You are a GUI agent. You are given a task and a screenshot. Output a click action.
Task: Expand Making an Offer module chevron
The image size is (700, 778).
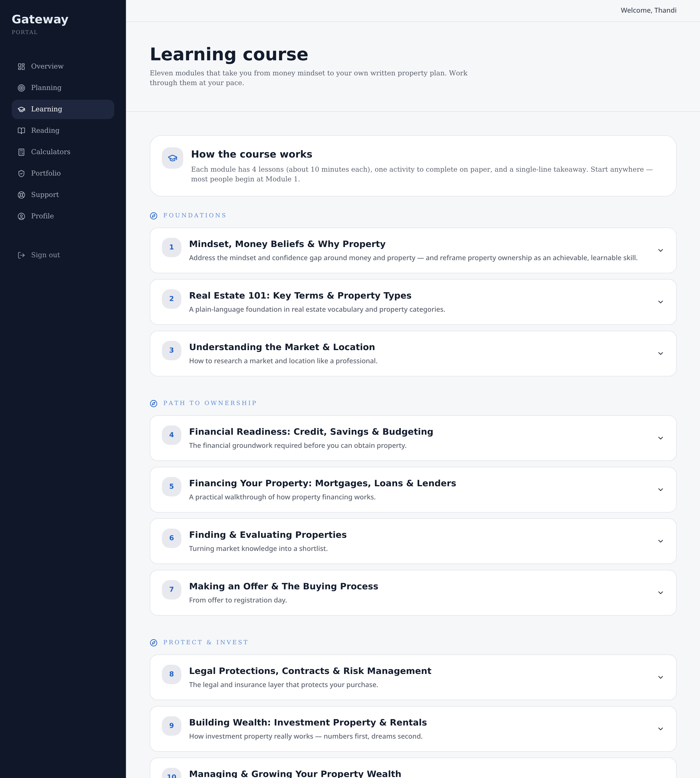coord(660,593)
